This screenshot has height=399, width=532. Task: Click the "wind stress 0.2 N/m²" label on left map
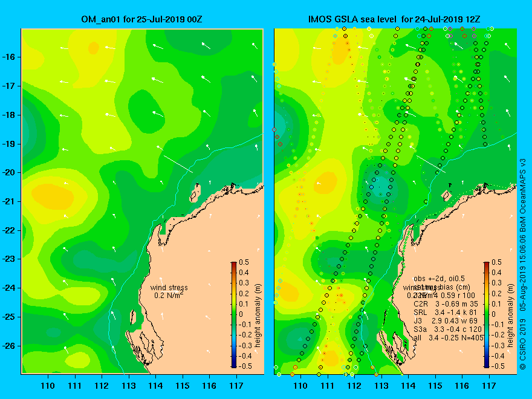pyautogui.click(x=169, y=291)
